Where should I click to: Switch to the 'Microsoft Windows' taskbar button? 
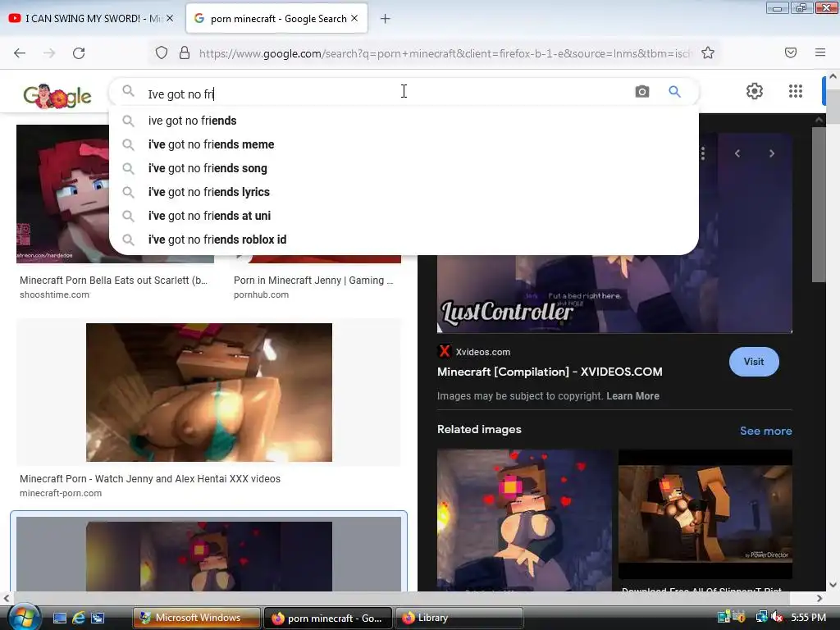click(x=197, y=618)
